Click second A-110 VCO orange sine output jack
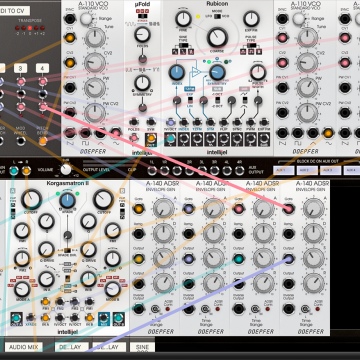The width and height of the screenshot is (360, 360). click(328, 133)
